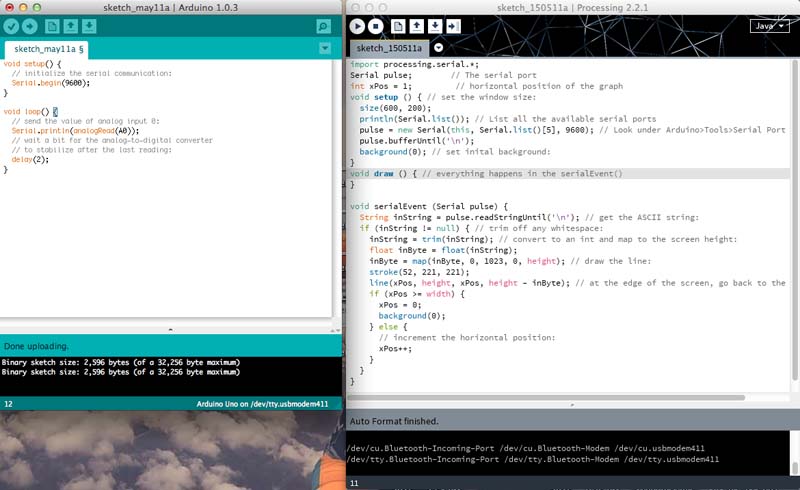Click the 'import processing.serial.*;' line

[x=414, y=64]
